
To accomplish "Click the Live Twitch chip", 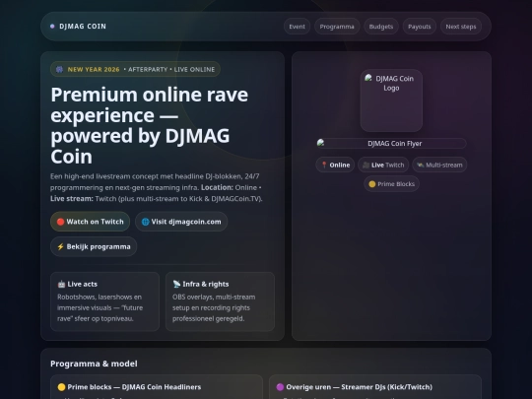I will pos(383,165).
